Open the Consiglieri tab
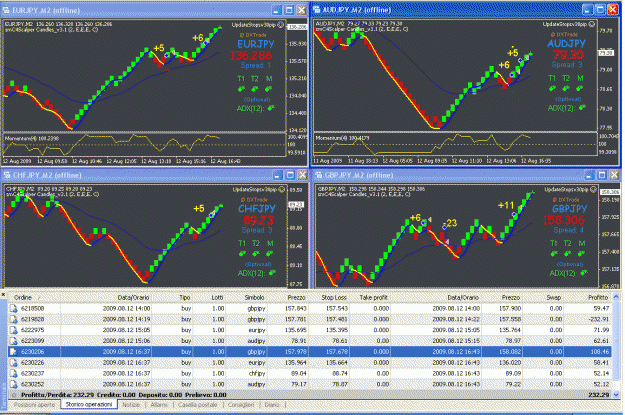625x415 pixels. pyautogui.click(x=241, y=405)
